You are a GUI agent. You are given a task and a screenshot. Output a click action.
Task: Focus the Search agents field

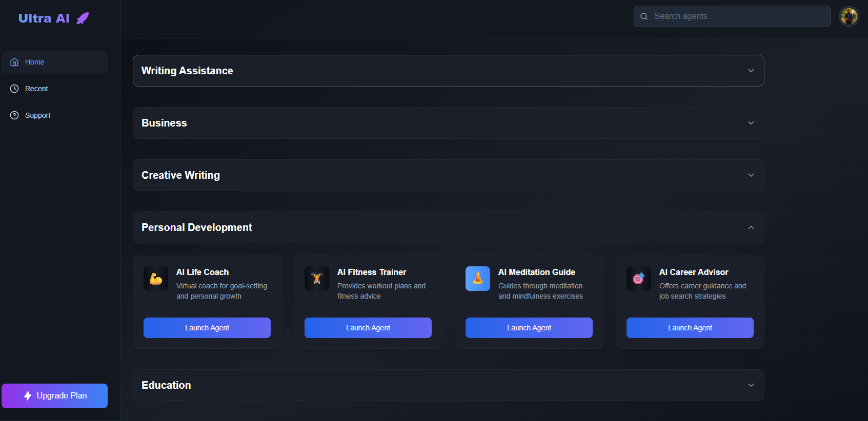click(732, 16)
